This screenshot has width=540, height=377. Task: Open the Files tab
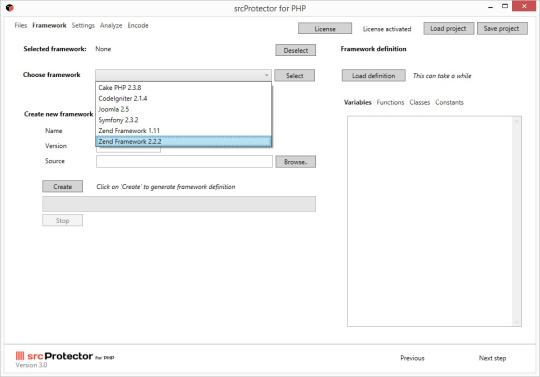click(21, 25)
